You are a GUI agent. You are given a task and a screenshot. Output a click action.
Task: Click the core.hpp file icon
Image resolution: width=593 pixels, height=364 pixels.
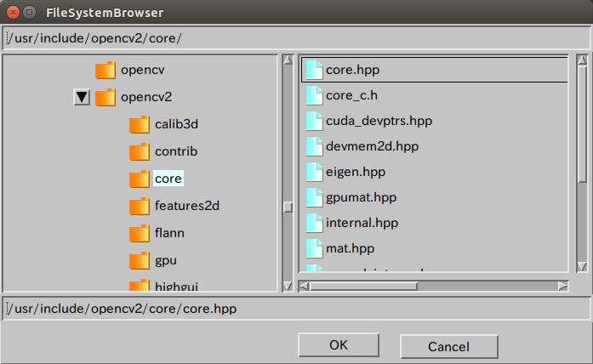pos(314,70)
